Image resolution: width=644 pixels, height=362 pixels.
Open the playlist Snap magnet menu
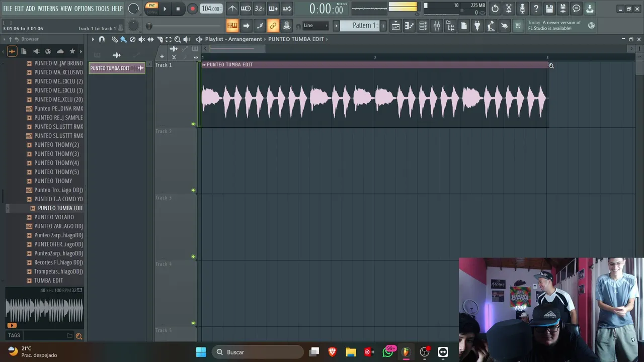pos(102,39)
